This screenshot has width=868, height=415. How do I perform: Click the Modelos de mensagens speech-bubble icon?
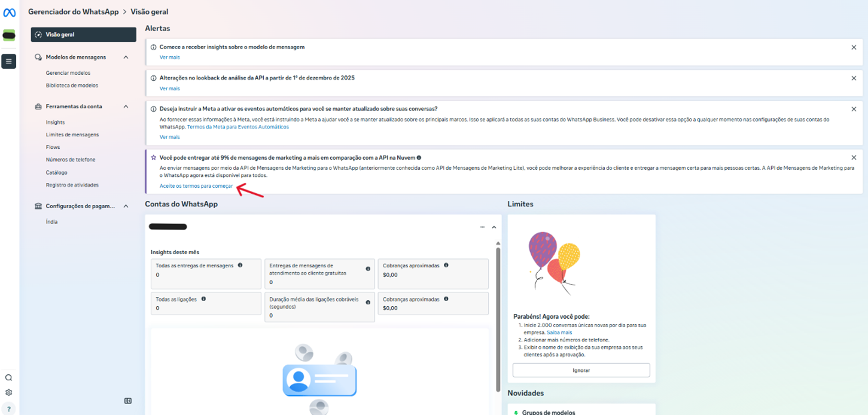(x=38, y=57)
